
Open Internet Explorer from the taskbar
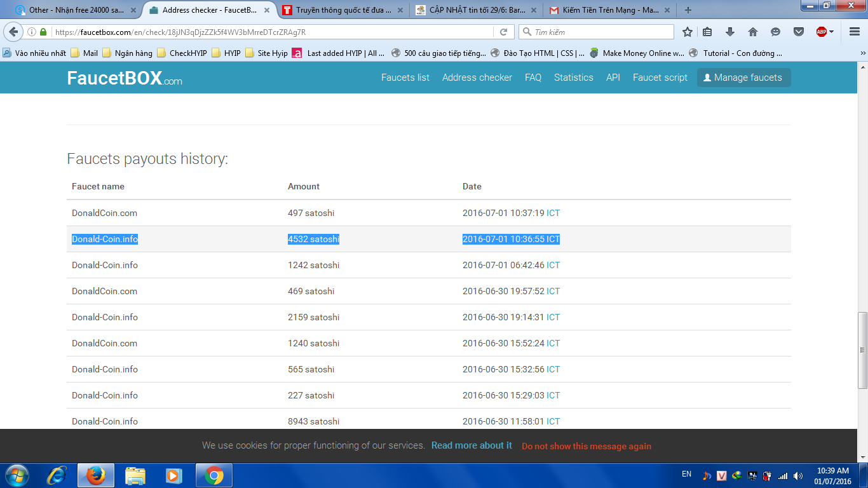pos(57,475)
